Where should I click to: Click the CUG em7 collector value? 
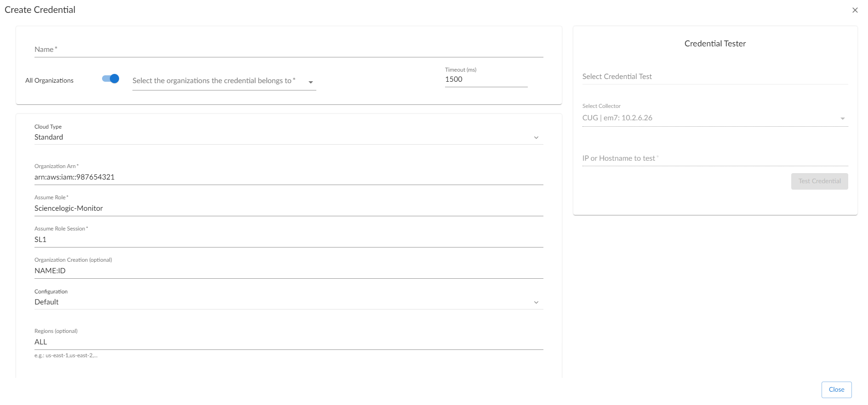pyautogui.click(x=617, y=118)
